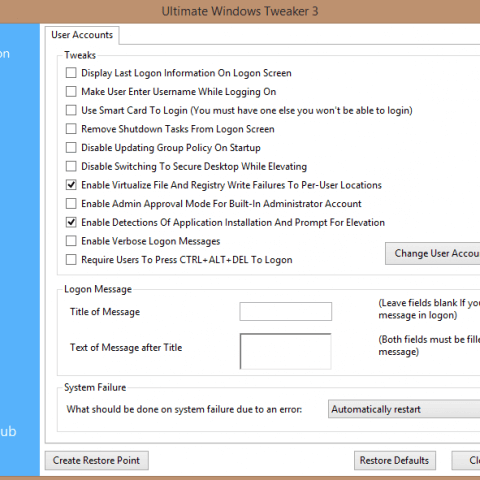This screenshot has height=480, width=480.
Task: Toggle Use Smart Card To Login option
Action: click(x=71, y=110)
